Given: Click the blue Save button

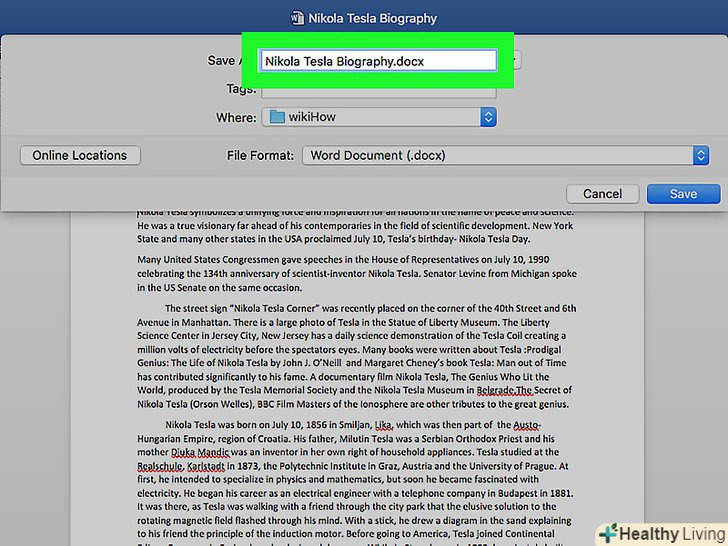Looking at the screenshot, I should pyautogui.click(x=683, y=194).
